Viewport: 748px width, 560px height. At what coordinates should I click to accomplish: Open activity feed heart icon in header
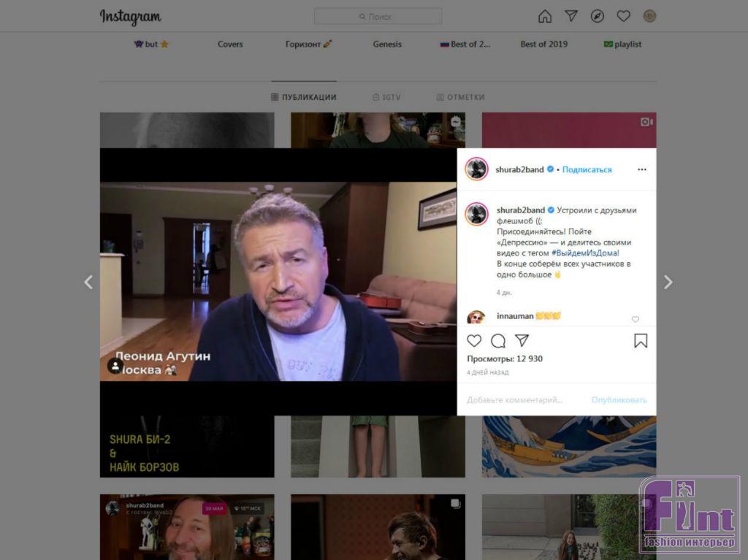click(x=623, y=16)
